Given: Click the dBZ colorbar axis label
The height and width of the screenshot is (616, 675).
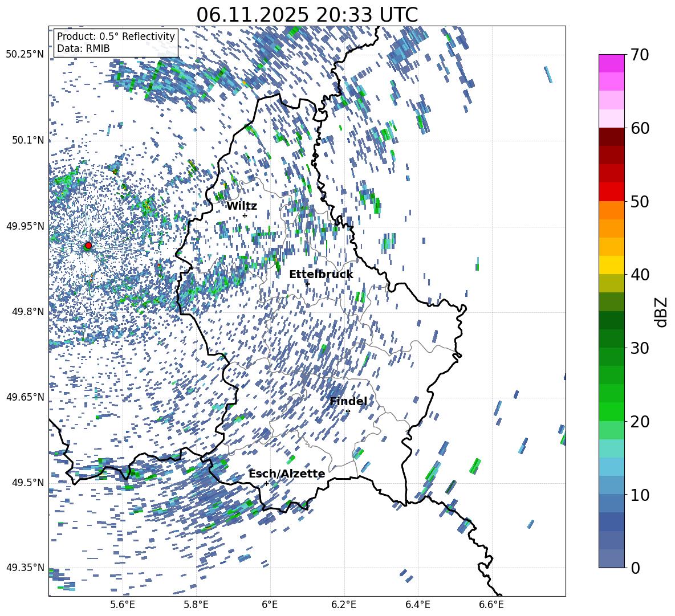Looking at the screenshot, I should 661,311.
